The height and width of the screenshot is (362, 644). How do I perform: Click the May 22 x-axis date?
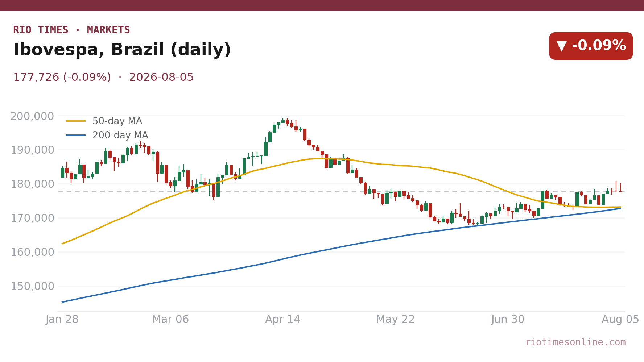pos(395,320)
